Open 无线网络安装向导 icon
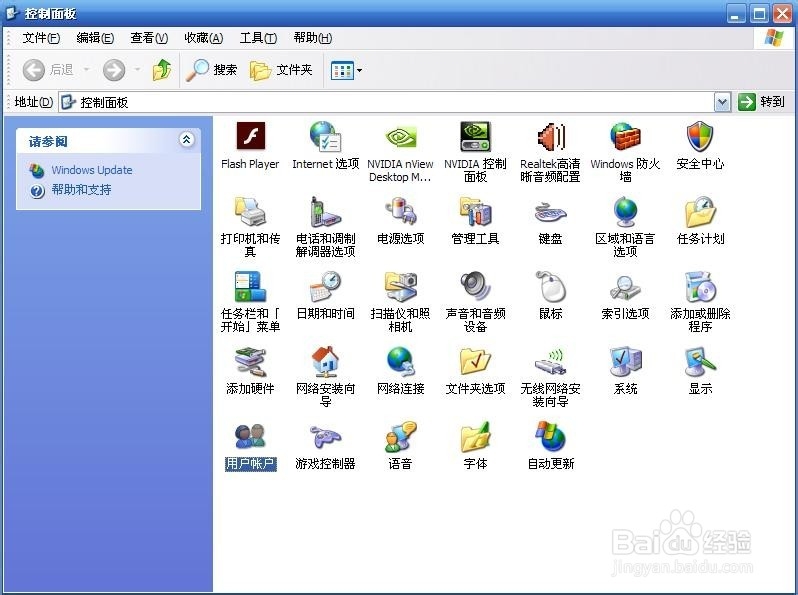Screen dimensions: 798x595 click(x=550, y=361)
